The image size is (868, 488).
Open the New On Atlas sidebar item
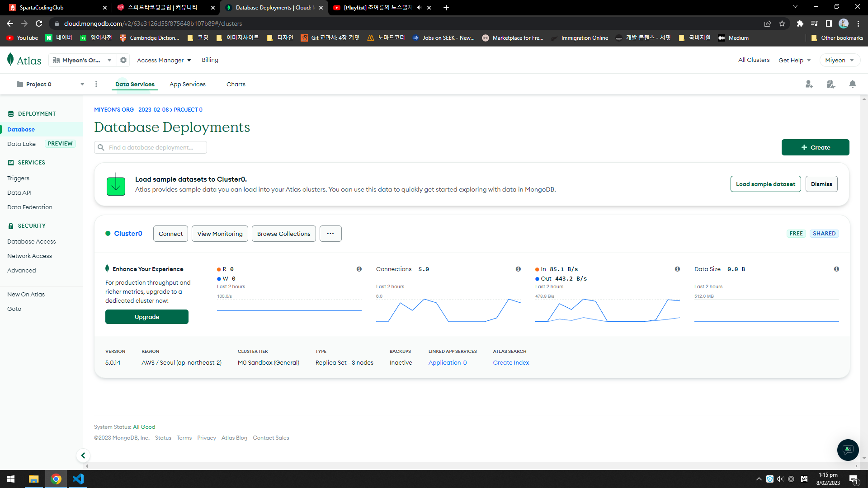tap(26, 294)
